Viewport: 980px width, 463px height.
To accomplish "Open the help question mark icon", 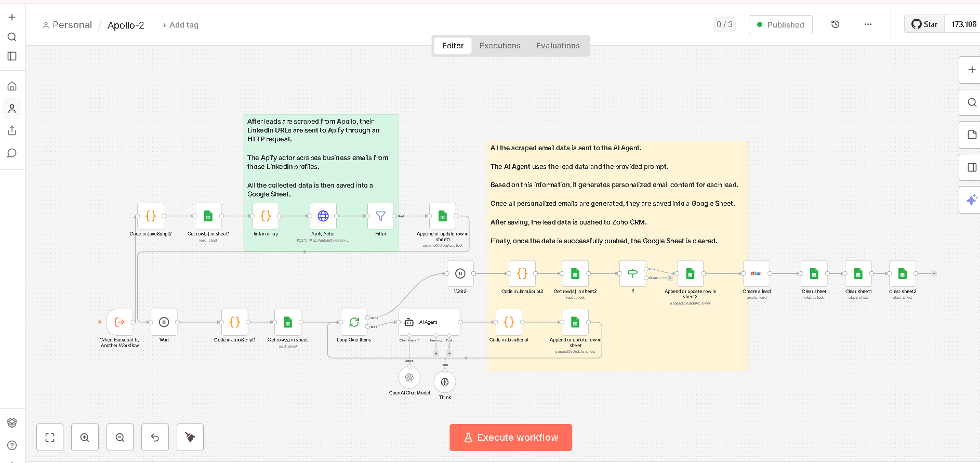I will tap(12, 445).
